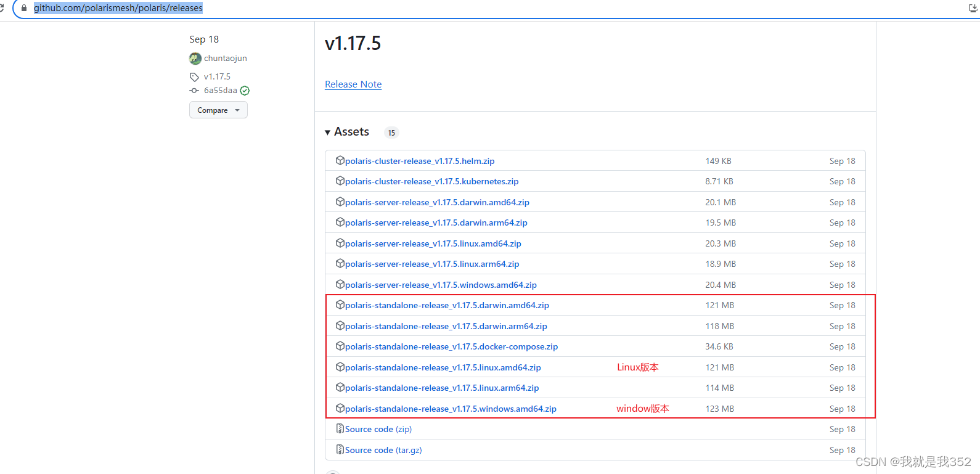Image resolution: width=980 pixels, height=474 pixels.
Task: Download polaris-standalone-release_v1.17.5.linux.arm64.zip
Action: coord(442,388)
